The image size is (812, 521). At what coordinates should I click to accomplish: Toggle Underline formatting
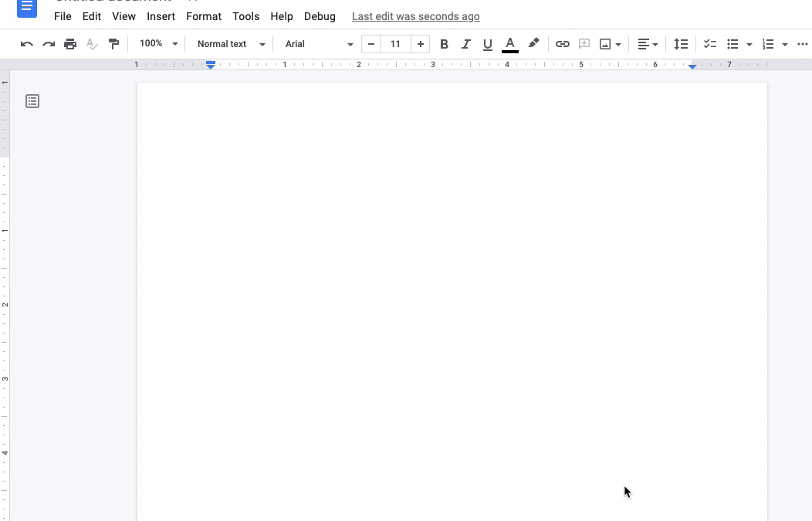coord(487,45)
